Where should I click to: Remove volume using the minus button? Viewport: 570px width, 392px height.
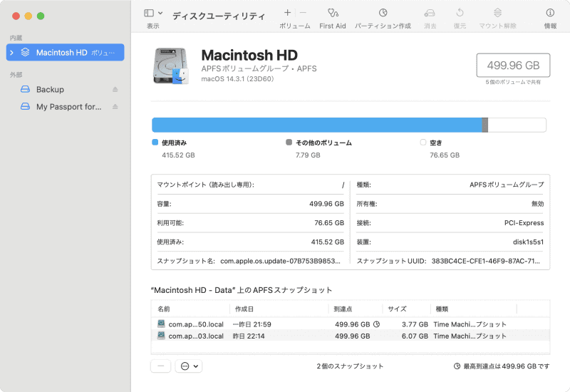click(x=303, y=13)
